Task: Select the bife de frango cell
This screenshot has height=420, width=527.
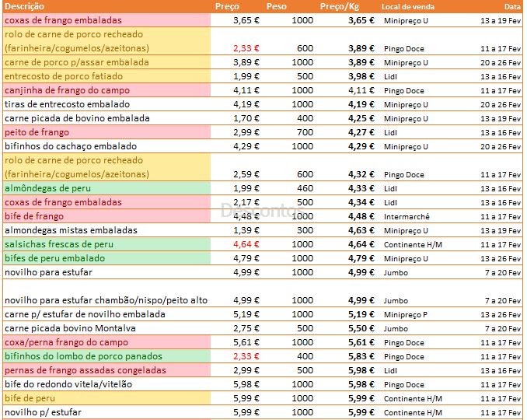Action: pyautogui.click(x=107, y=216)
